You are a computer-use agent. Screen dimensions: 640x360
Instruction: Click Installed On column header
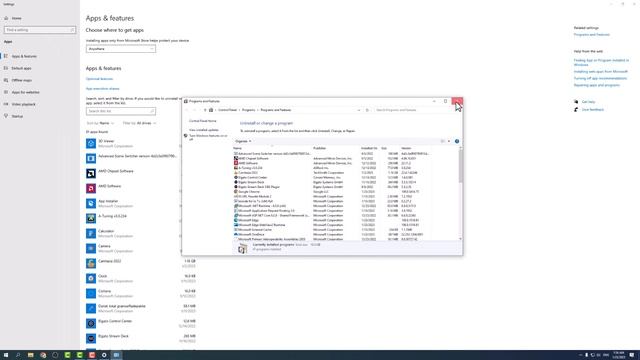pos(369,148)
